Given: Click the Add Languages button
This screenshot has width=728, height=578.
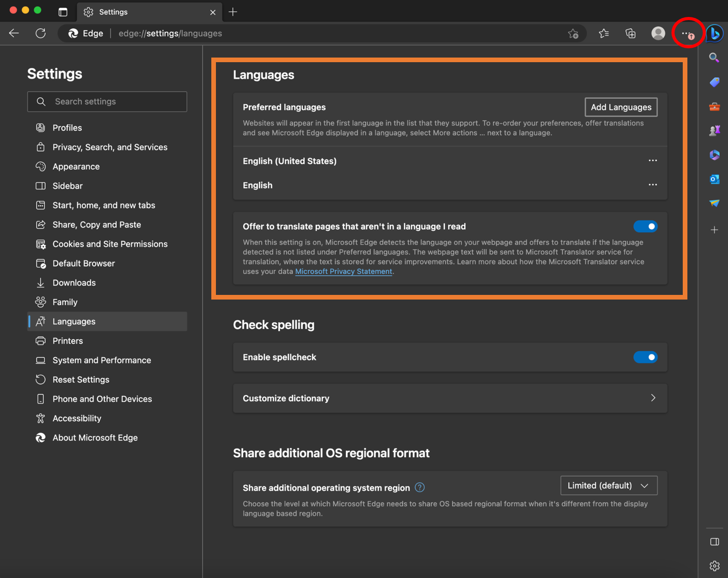Looking at the screenshot, I should click(621, 107).
